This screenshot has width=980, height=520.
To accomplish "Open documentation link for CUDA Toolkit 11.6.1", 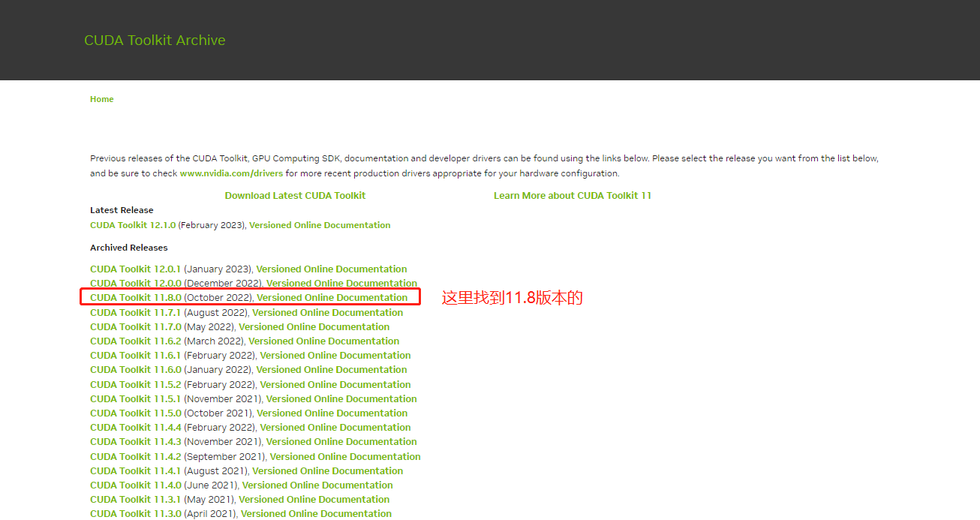I will (x=335, y=356).
